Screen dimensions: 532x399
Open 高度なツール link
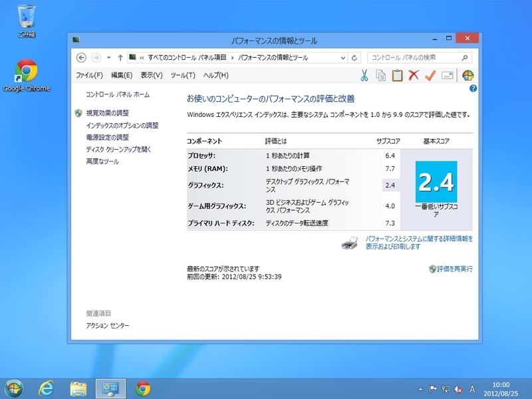(102, 162)
